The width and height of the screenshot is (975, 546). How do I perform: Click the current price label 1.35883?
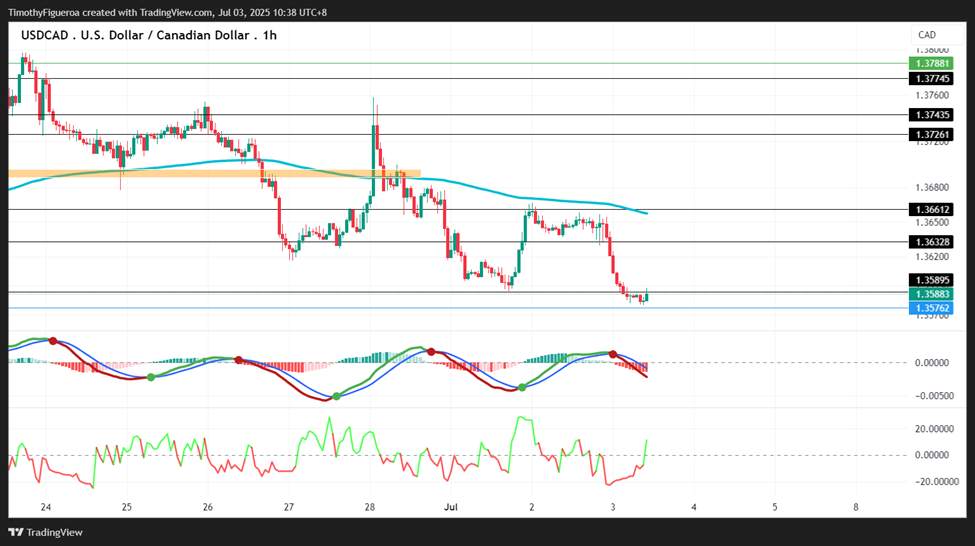point(931,294)
